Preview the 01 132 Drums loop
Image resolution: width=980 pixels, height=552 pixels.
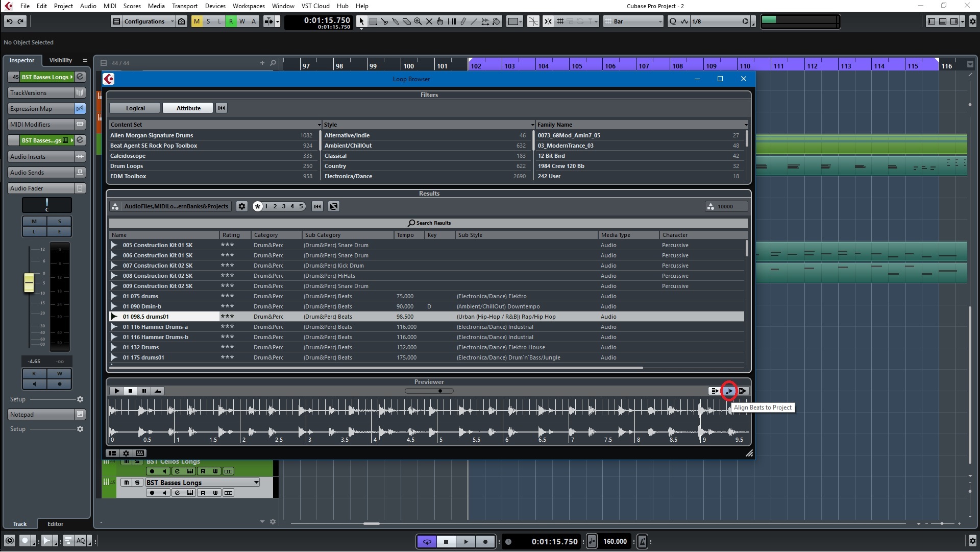114,347
